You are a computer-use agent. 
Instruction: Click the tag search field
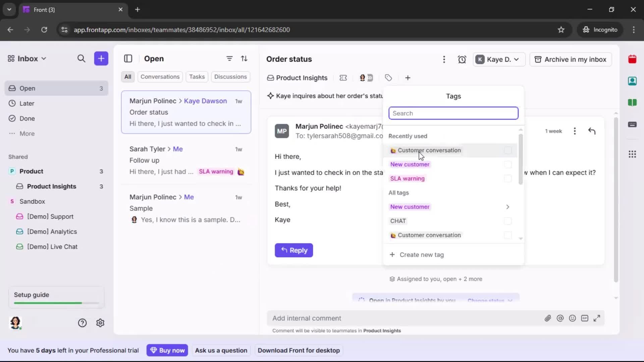453,113
